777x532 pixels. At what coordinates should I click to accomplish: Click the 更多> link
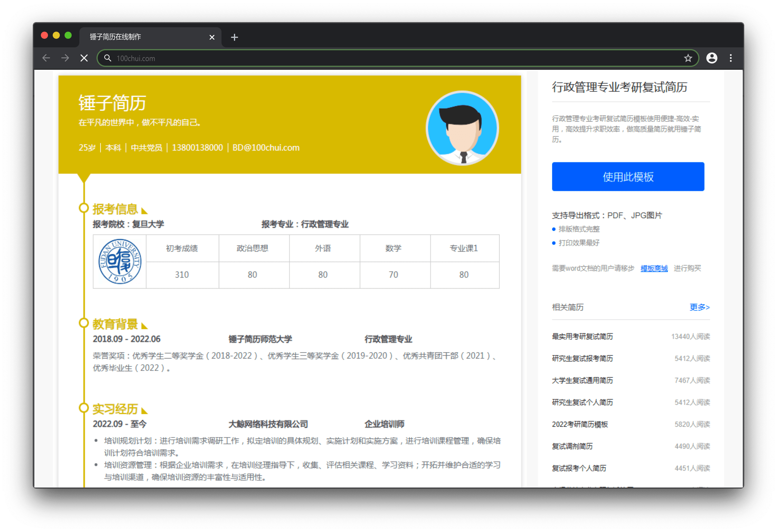point(699,307)
